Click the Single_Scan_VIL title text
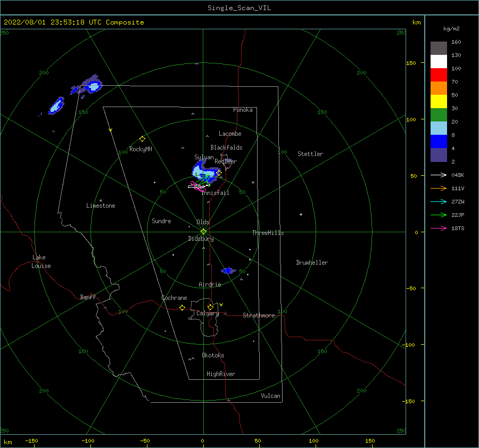The image size is (479, 448). (x=239, y=8)
